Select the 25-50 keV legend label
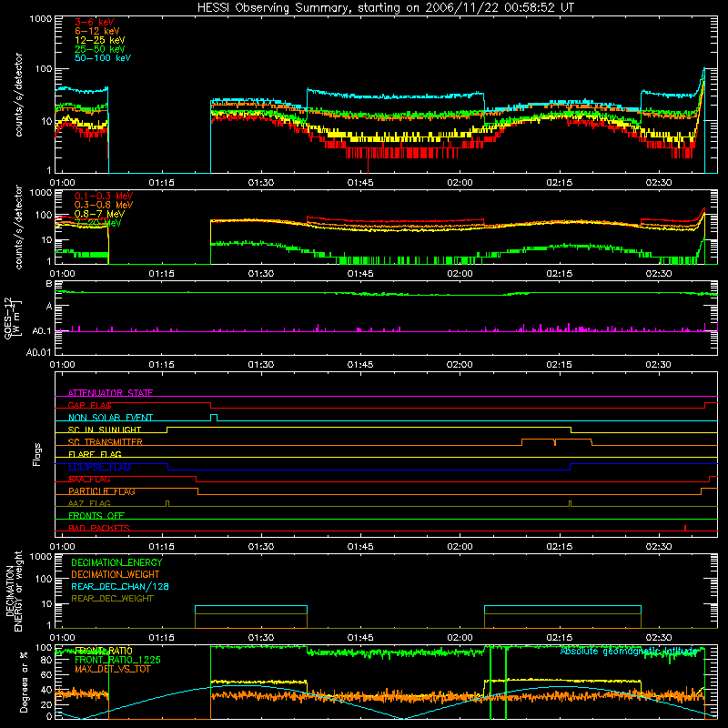 (x=99, y=49)
